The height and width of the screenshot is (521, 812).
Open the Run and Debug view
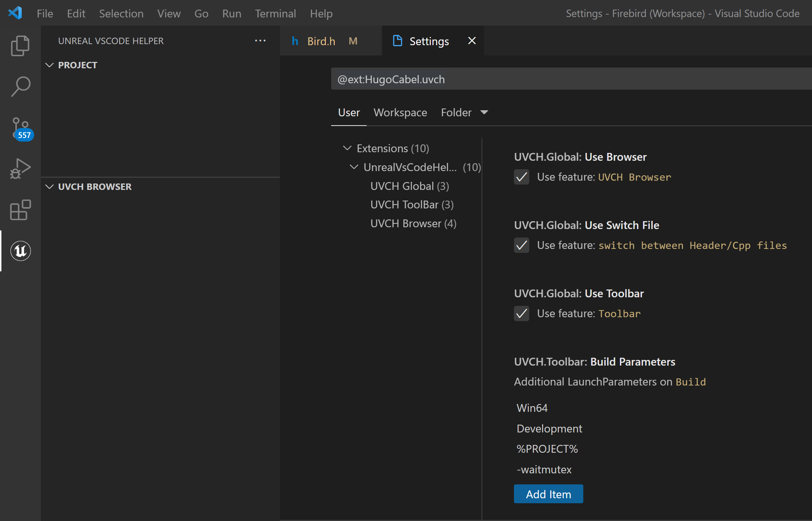pos(20,169)
